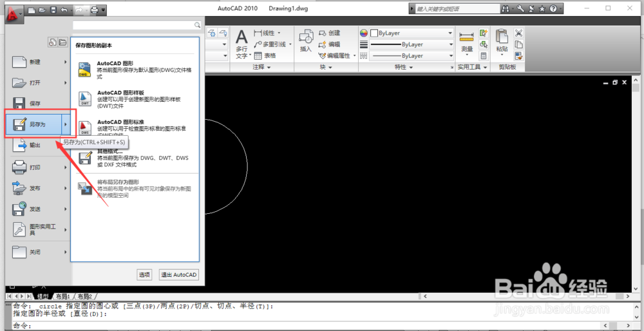
Task: Click the object color wheel icon
Action: click(x=364, y=33)
